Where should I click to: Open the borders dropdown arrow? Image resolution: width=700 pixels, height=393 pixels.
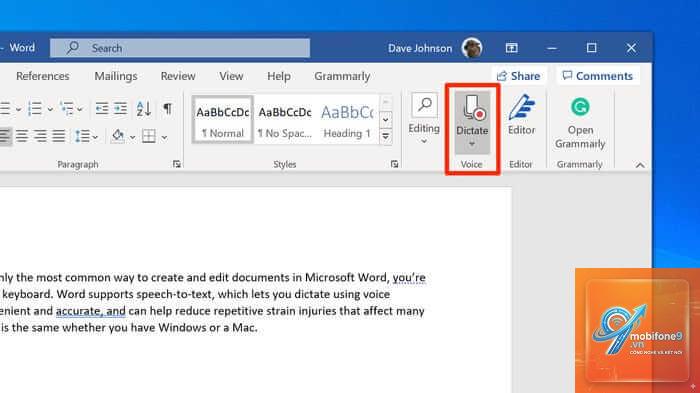tap(164, 137)
